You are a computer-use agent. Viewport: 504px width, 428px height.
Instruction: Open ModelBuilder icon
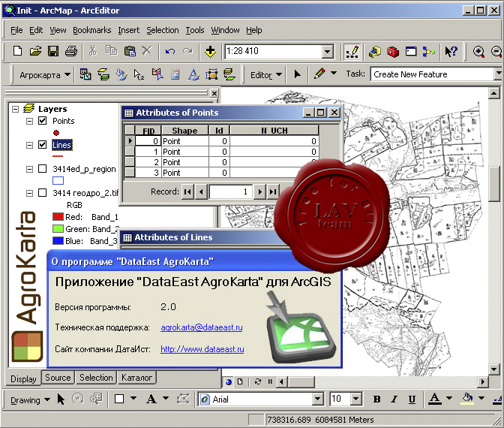point(429,52)
